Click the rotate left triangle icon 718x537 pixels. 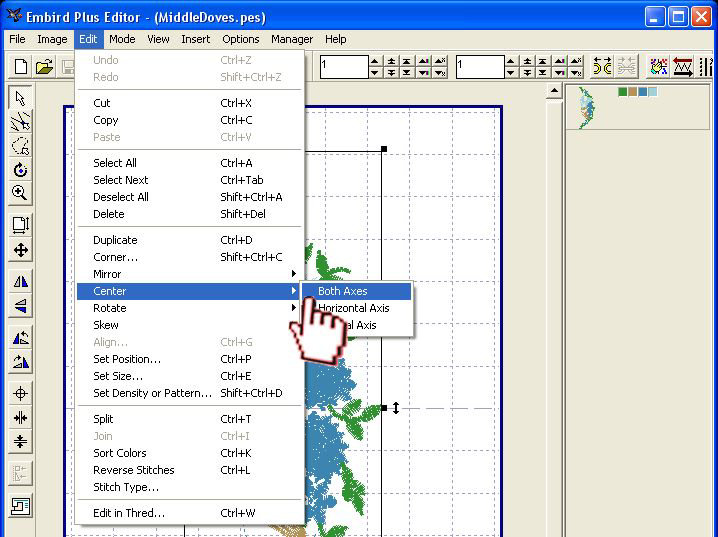20,337
